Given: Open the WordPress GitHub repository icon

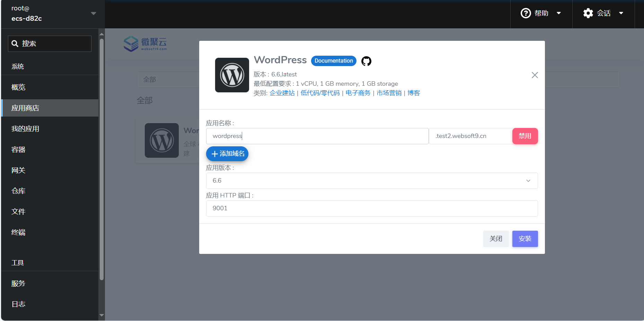Looking at the screenshot, I should click(x=366, y=61).
